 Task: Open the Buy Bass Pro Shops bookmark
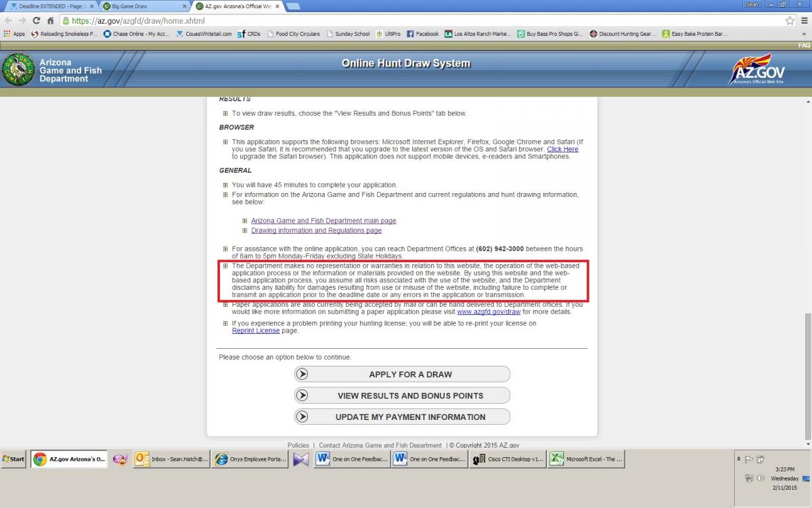[x=550, y=33]
